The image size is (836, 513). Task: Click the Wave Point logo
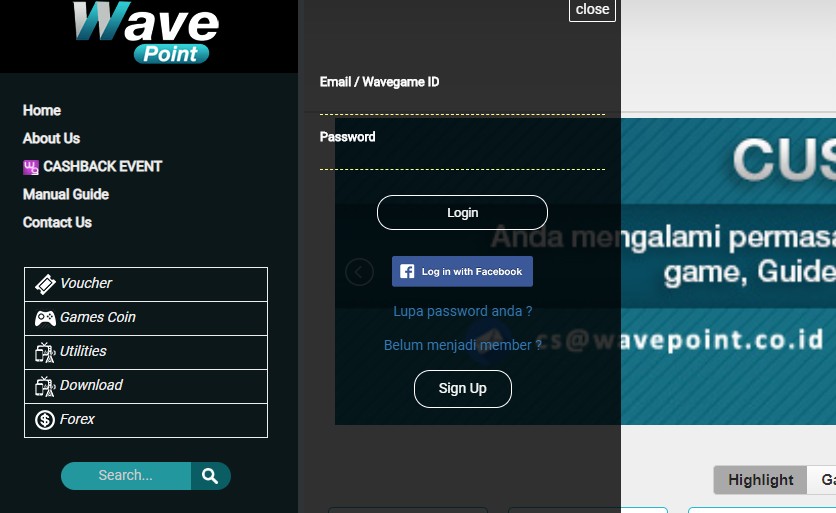point(146,33)
